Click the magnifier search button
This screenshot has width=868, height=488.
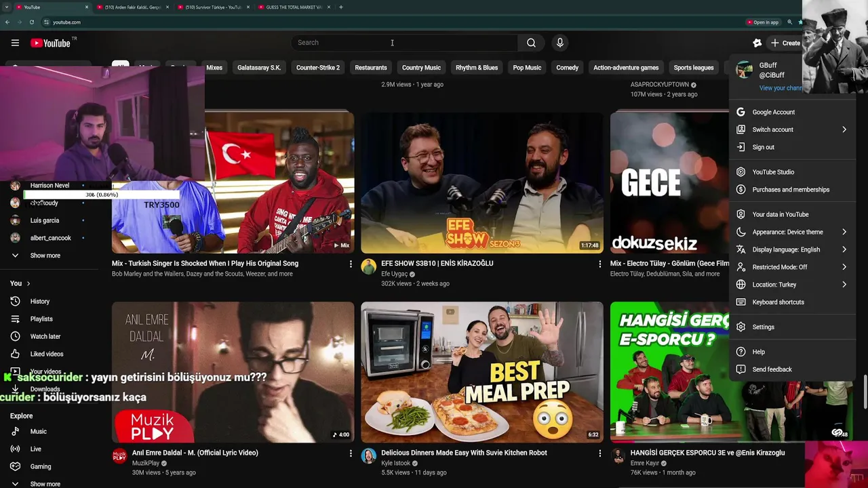[x=531, y=43]
